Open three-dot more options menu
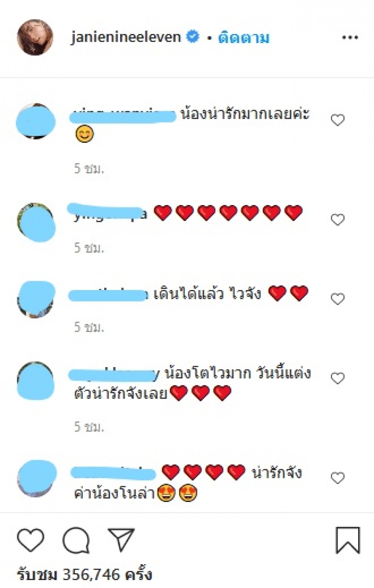Viewport: 374px width, 588px height. [350, 38]
